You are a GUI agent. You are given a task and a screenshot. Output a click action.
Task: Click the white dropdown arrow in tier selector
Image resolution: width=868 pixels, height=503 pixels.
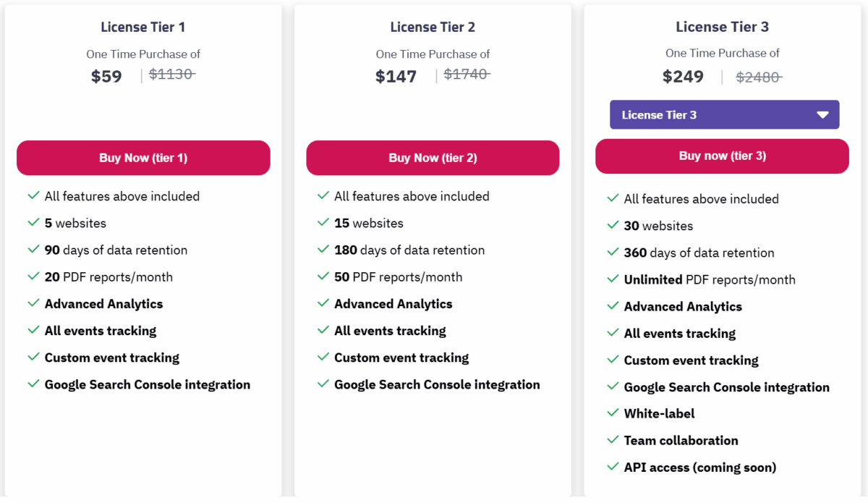click(x=822, y=115)
